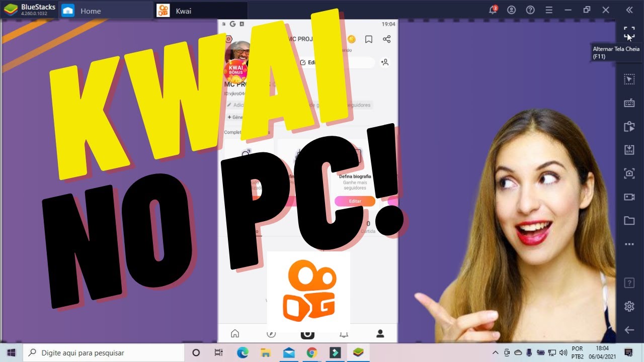Click the microphone tray icon
The width and height of the screenshot is (644, 362).
529,352
